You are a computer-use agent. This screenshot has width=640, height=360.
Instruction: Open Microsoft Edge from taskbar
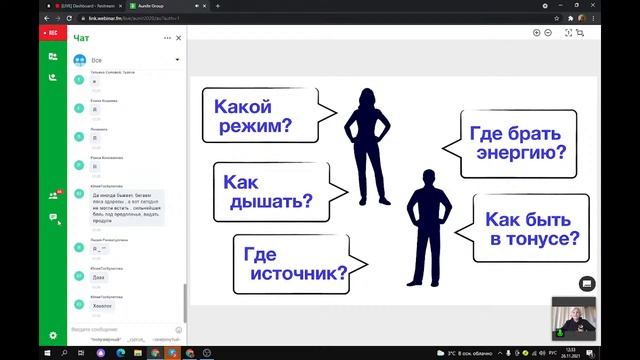pos(120,353)
